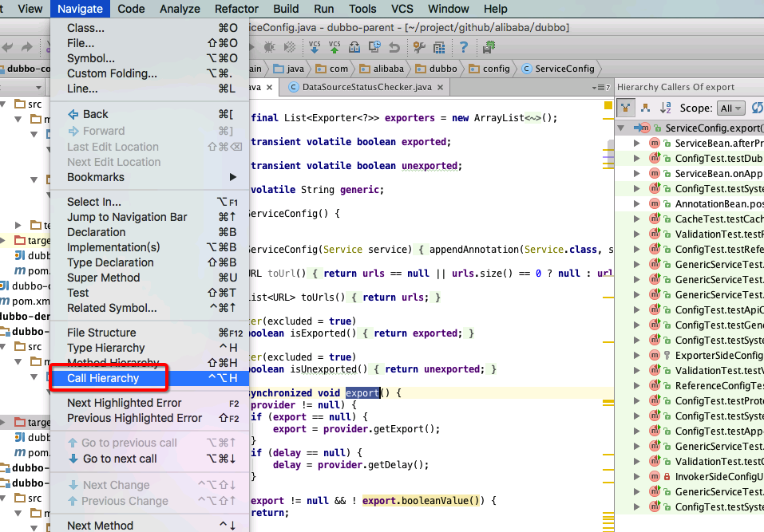
Task: Click the ServiceConfig class icon in breadcrumb
Action: click(527, 69)
